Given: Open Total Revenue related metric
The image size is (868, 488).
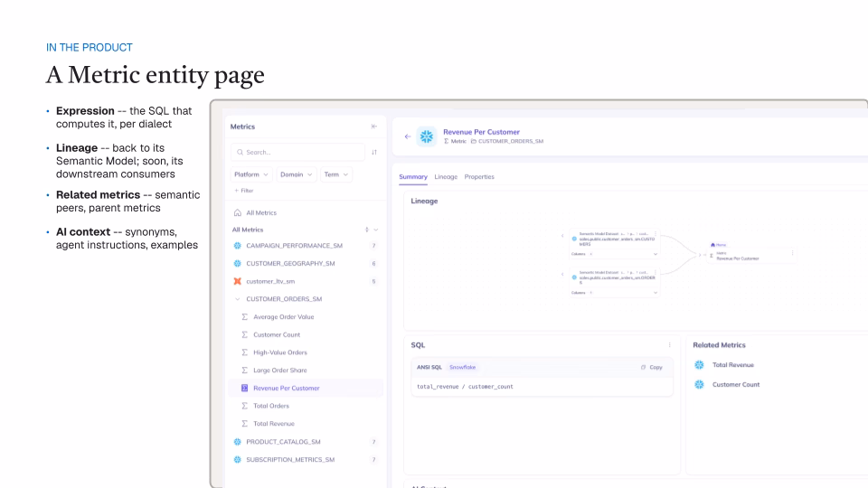Looking at the screenshot, I should click(733, 364).
